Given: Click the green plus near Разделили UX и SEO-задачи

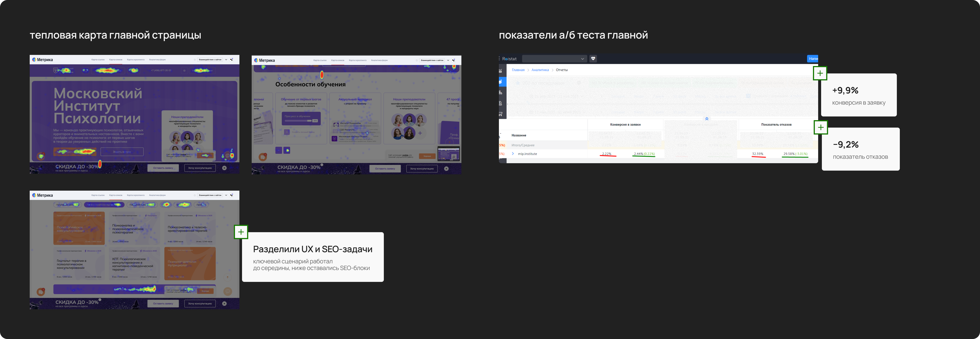Looking at the screenshot, I should point(241,232).
